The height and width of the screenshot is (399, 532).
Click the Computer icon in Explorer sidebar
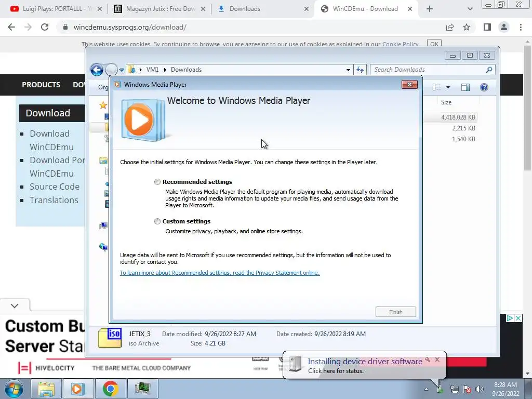pos(103,225)
